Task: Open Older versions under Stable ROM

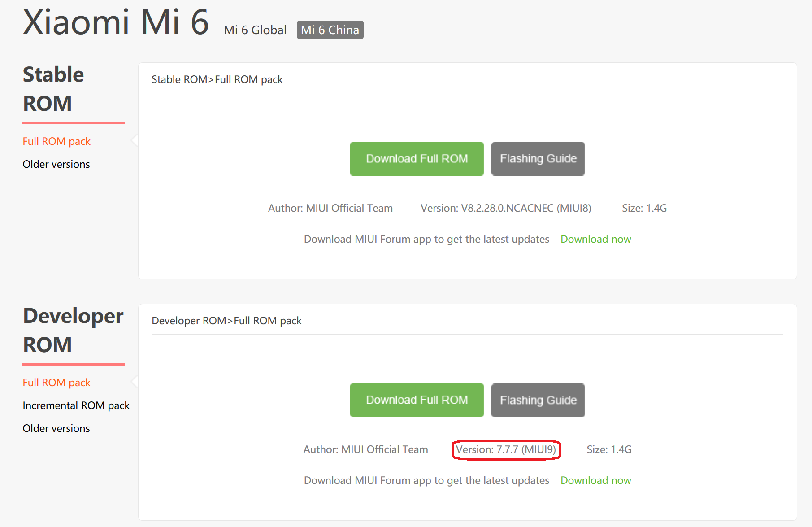Action: coord(56,164)
